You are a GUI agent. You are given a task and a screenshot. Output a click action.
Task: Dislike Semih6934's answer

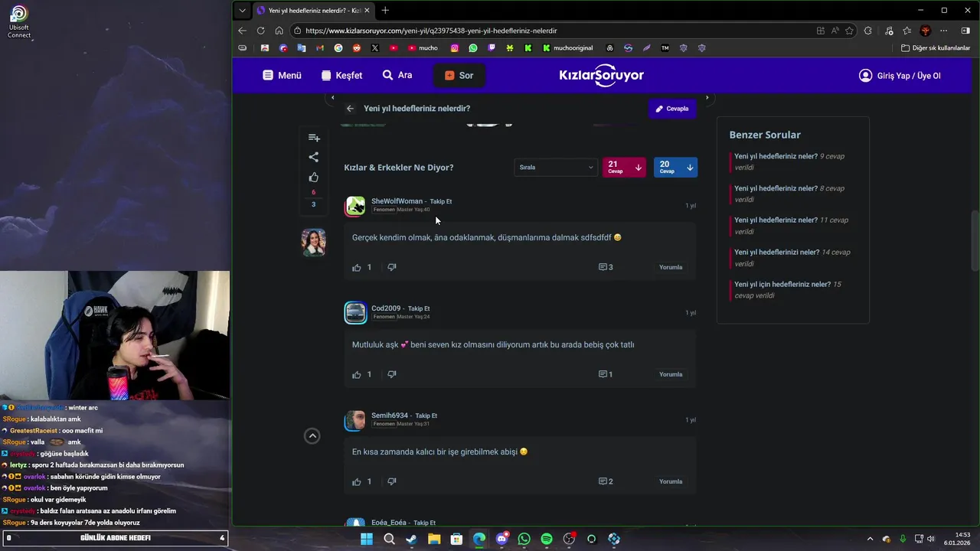(x=392, y=481)
